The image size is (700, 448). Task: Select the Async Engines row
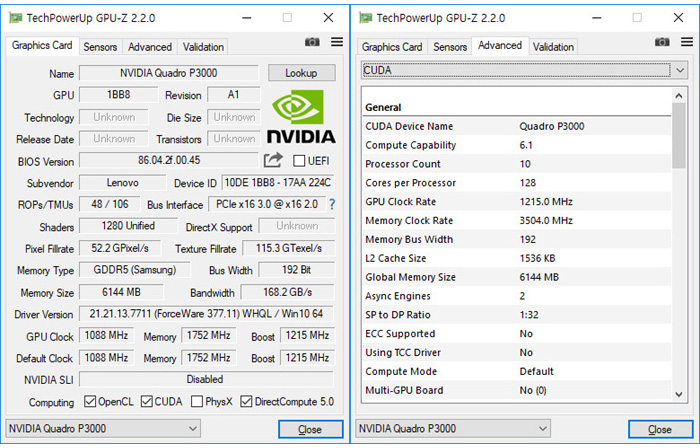517,296
